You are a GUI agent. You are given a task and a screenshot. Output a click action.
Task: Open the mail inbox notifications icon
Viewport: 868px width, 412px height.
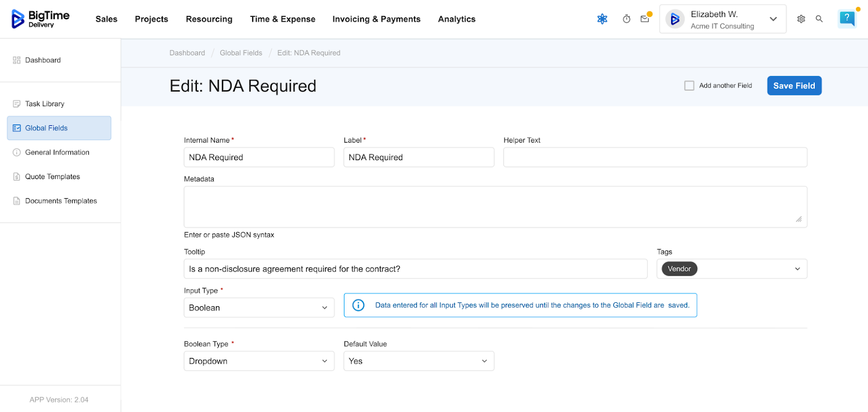coord(644,19)
